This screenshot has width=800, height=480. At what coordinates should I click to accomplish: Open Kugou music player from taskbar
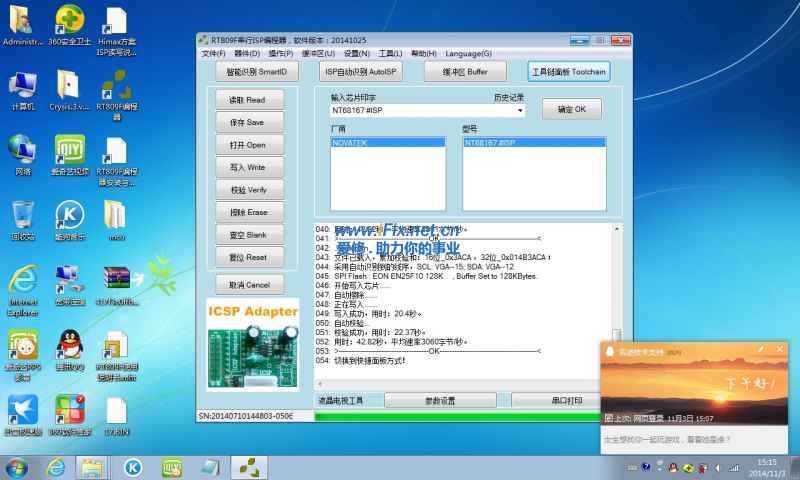pos(133,468)
